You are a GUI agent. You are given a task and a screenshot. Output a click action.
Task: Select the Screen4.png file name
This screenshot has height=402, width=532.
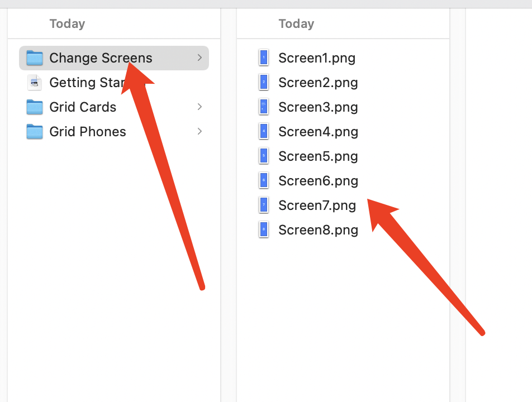(318, 132)
